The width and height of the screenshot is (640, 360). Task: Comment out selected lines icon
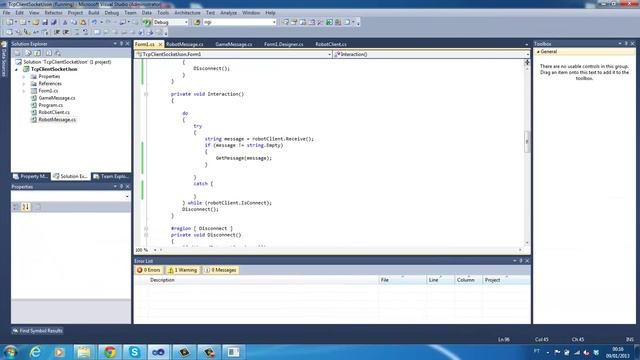76,32
